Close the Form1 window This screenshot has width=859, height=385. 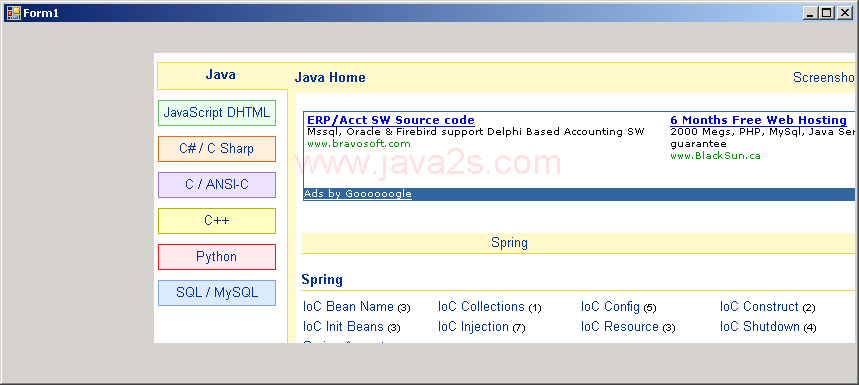tap(844, 13)
